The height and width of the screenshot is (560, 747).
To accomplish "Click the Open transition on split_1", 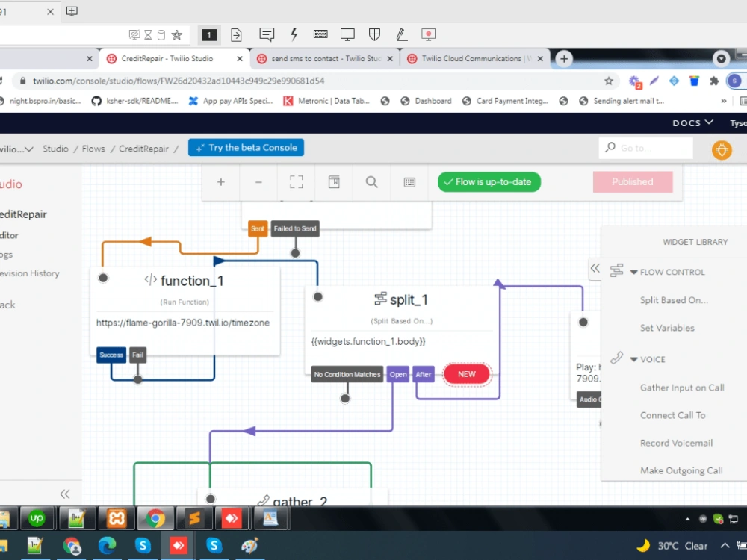I will 398,374.
